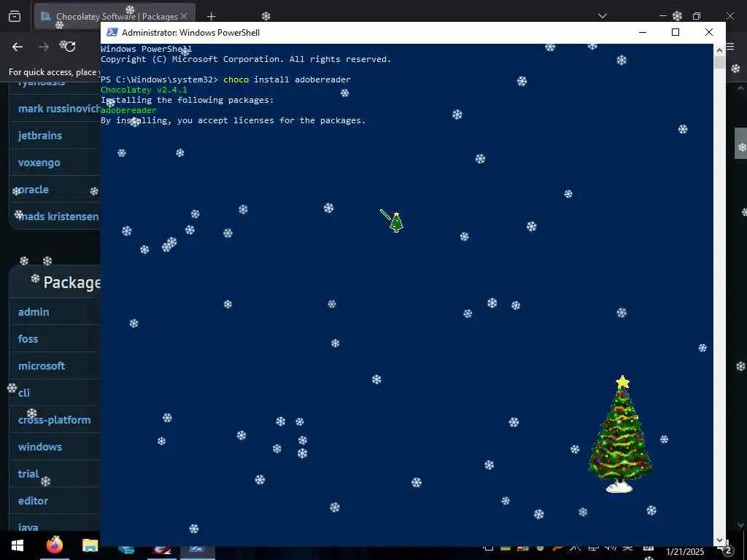Minimize the PowerShell window
The image size is (747, 560).
pyautogui.click(x=643, y=32)
